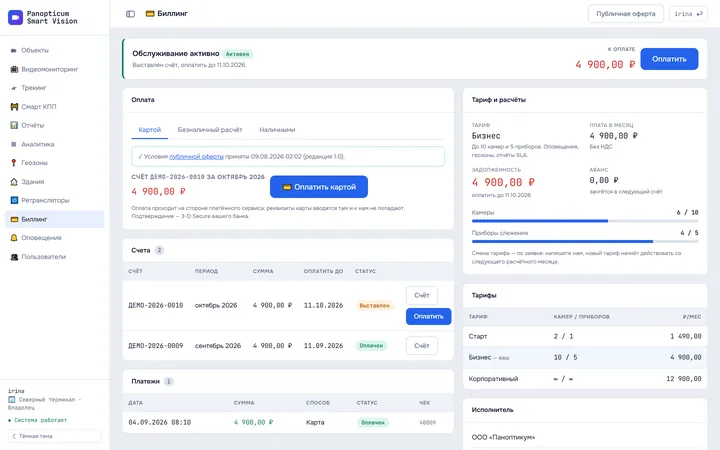Click payment date 04.09.2026 08:10
The width and height of the screenshot is (720, 450).
tap(160, 422)
